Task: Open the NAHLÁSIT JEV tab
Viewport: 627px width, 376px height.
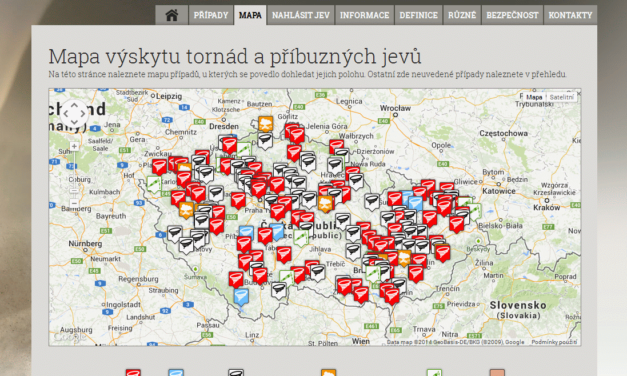Action: click(x=301, y=15)
